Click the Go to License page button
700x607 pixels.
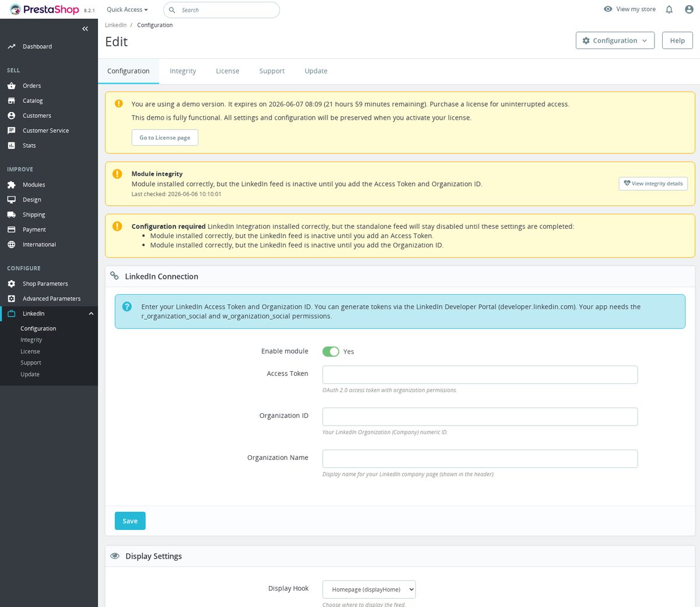pyautogui.click(x=165, y=138)
